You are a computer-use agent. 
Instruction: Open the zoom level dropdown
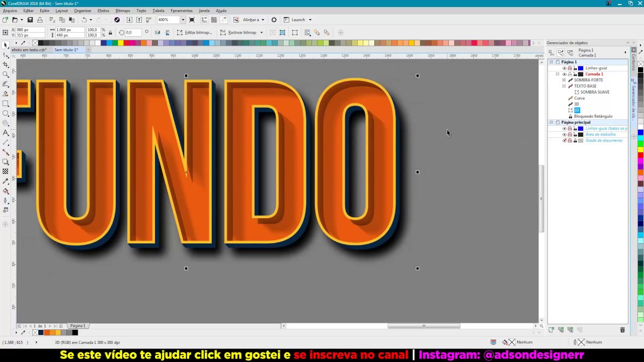(183, 20)
